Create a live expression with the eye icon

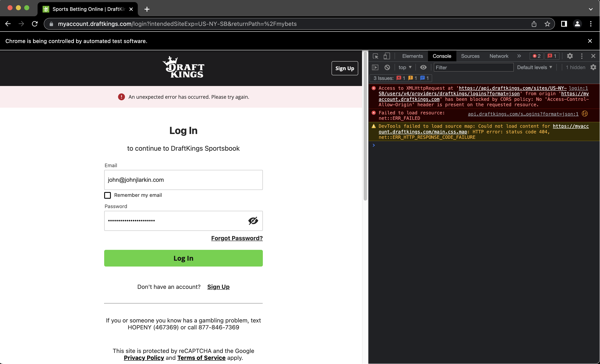(423, 67)
